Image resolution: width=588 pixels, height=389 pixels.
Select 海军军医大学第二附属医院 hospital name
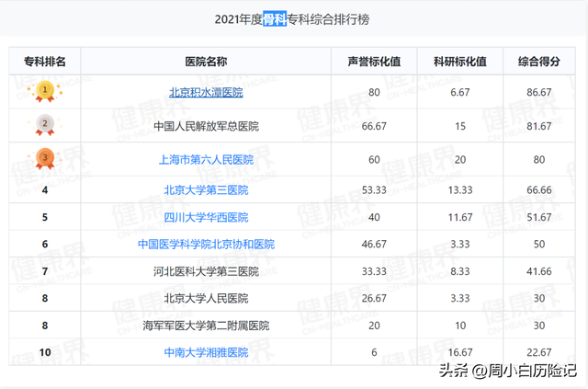pyautogui.click(x=206, y=326)
